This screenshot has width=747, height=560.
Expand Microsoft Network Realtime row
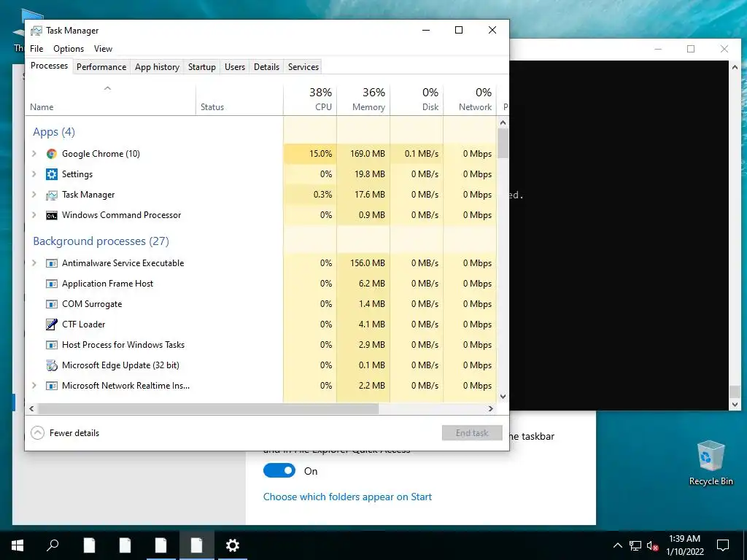point(34,386)
